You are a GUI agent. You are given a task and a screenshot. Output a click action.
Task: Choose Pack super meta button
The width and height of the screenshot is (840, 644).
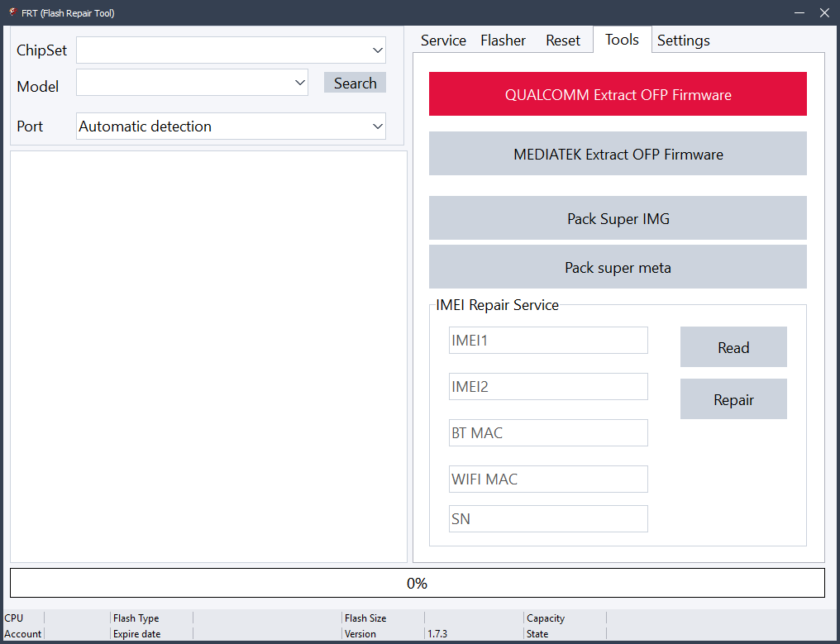(618, 267)
